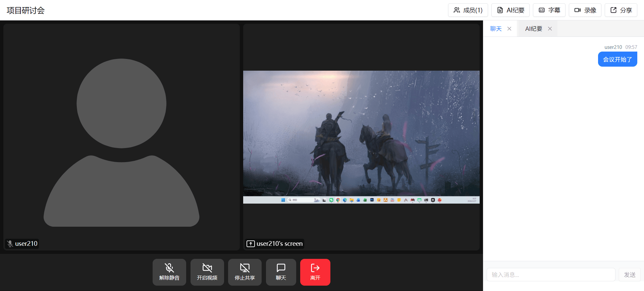Image resolution: width=644 pixels, height=291 pixels.
Task: Select the 会议开始了 chat message bubble
Action: (x=618, y=59)
